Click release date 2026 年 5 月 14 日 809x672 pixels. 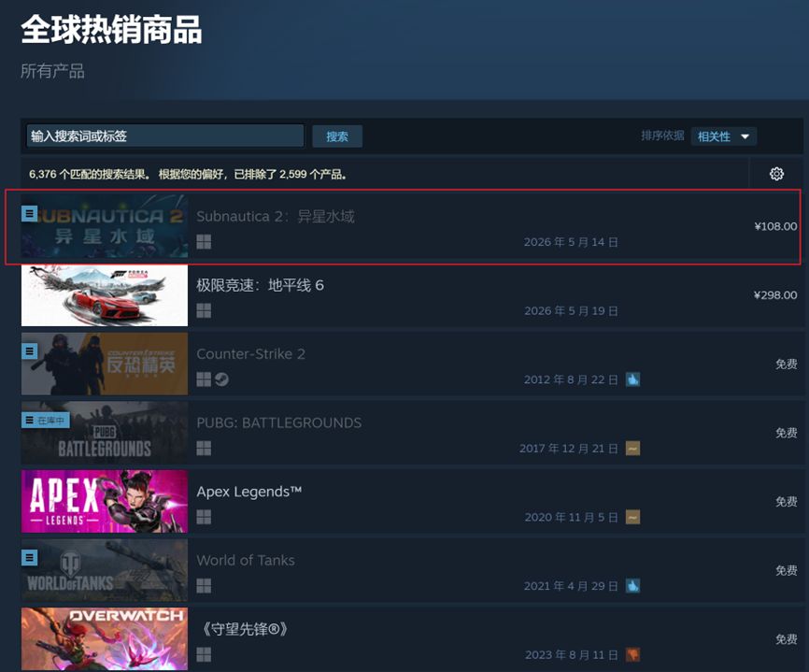(x=571, y=241)
